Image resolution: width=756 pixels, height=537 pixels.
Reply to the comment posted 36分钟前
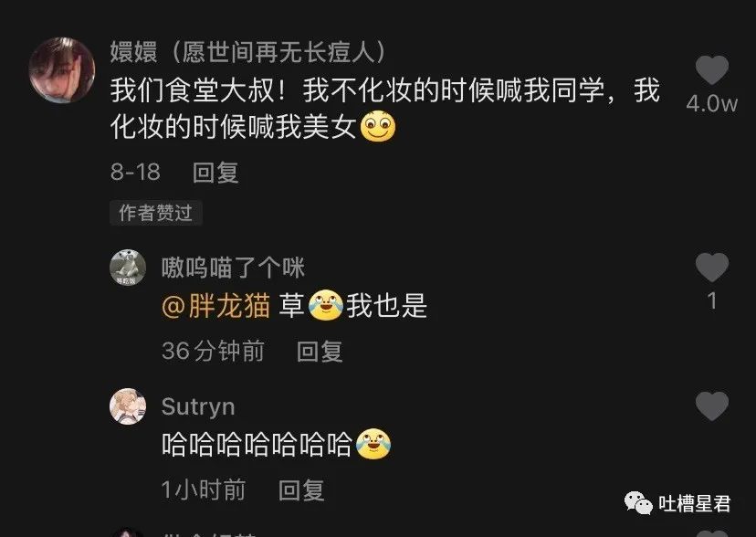[x=320, y=351]
